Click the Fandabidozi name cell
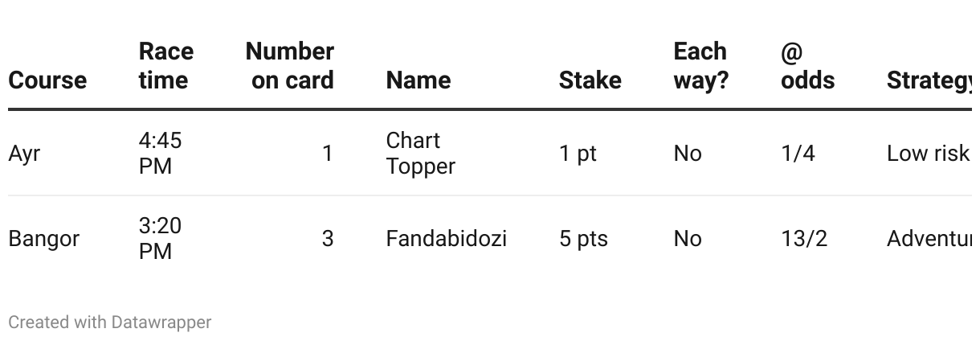980x341 pixels. coord(447,239)
